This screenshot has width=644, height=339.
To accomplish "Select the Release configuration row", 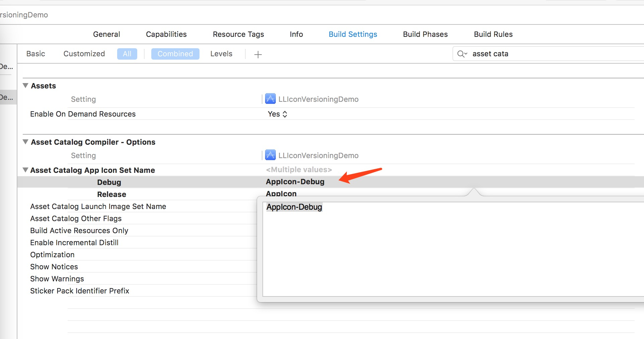I will click(112, 194).
